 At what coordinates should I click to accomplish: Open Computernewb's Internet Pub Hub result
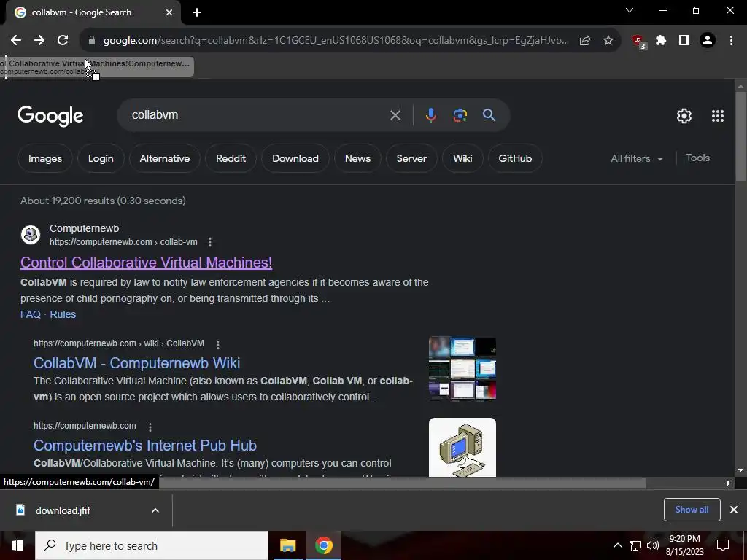pyautogui.click(x=145, y=446)
